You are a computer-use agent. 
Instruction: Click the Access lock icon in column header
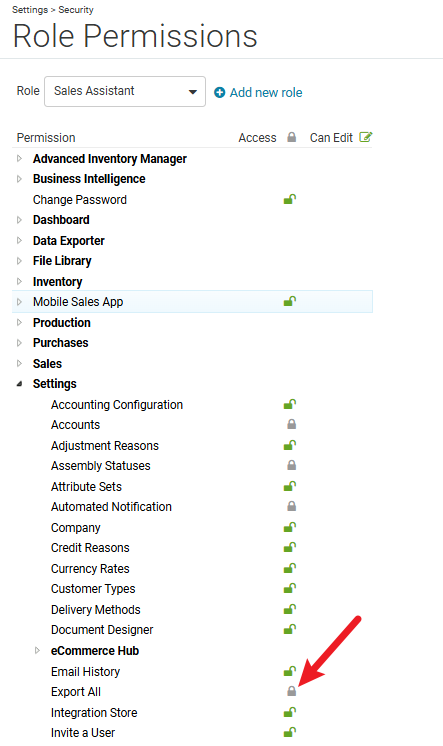click(291, 137)
